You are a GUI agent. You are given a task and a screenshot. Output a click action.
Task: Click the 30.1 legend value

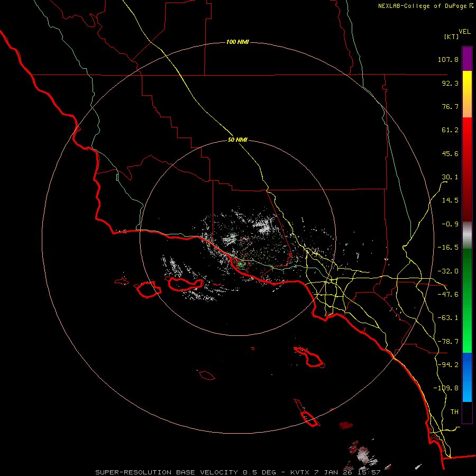450,177
